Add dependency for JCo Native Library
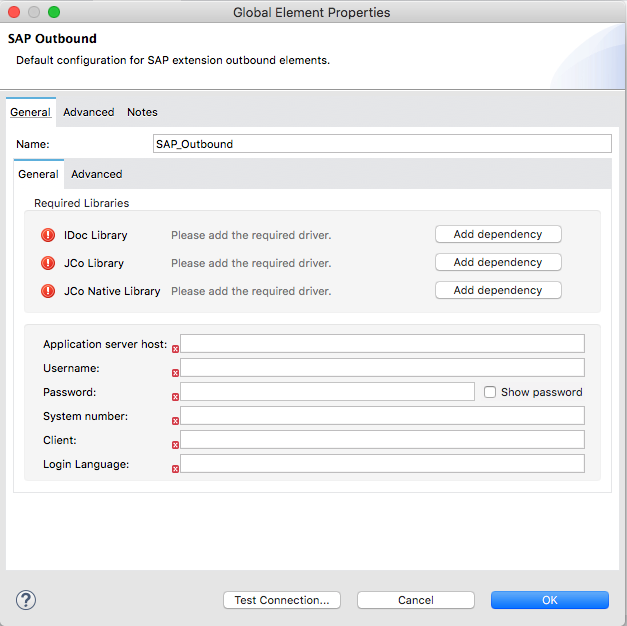This screenshot has width=627, height=626. (498, 290)
